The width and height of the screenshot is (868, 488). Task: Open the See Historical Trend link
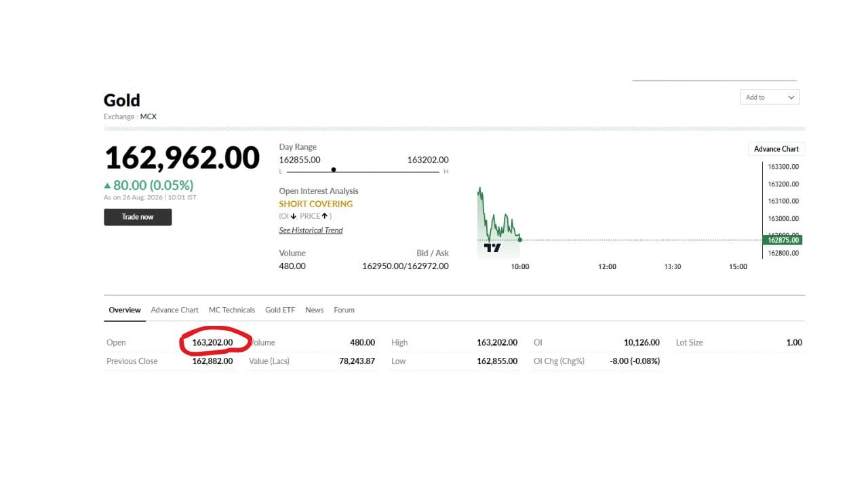(311, 230)
